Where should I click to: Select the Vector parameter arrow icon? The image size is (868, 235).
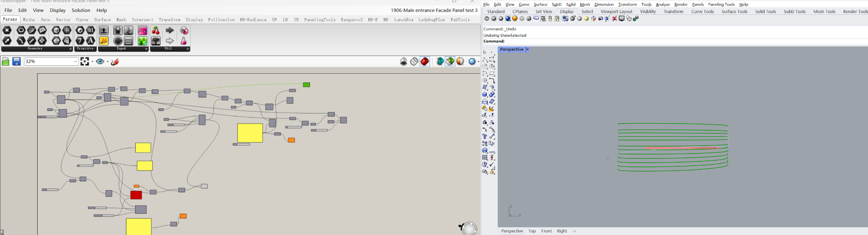pyautogui.click(x=7, y=41)
